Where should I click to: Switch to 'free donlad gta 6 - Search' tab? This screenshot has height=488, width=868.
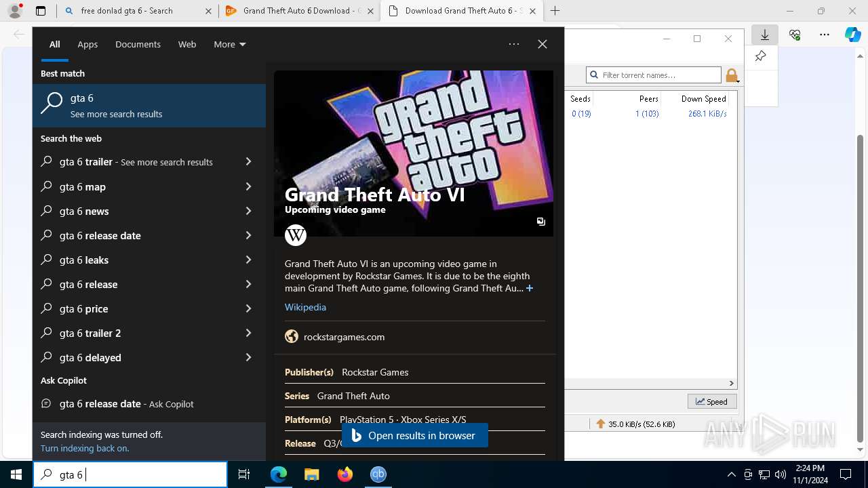coord(126,11)
